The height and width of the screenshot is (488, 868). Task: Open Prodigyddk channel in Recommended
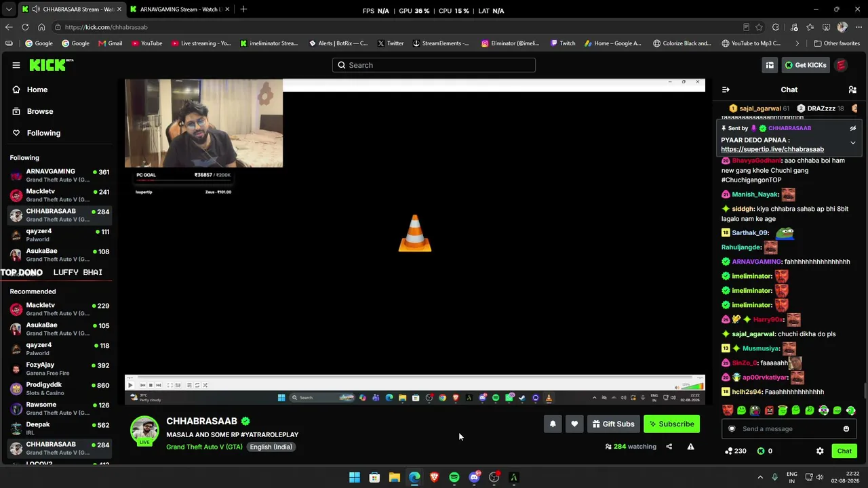point(60,389)
